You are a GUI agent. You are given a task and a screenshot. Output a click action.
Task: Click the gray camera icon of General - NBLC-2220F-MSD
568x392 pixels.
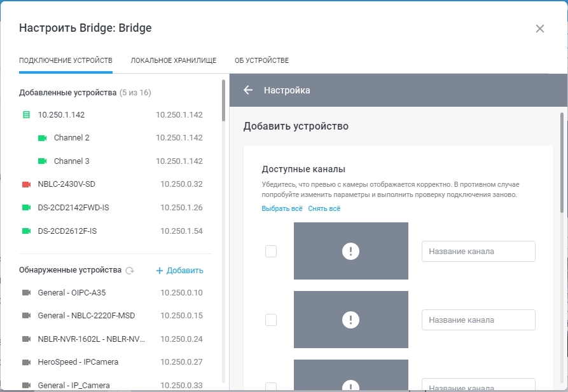[x=27, y=316]
